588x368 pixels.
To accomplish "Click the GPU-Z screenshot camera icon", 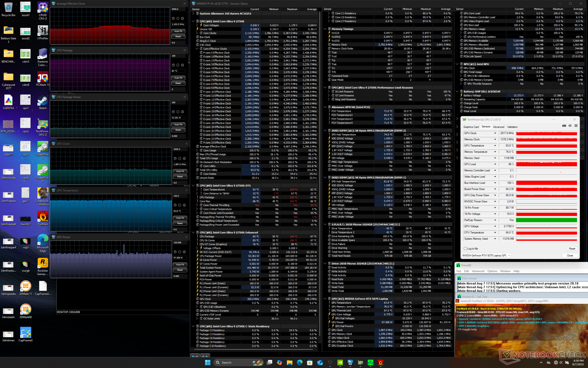I will pos(564,126).
